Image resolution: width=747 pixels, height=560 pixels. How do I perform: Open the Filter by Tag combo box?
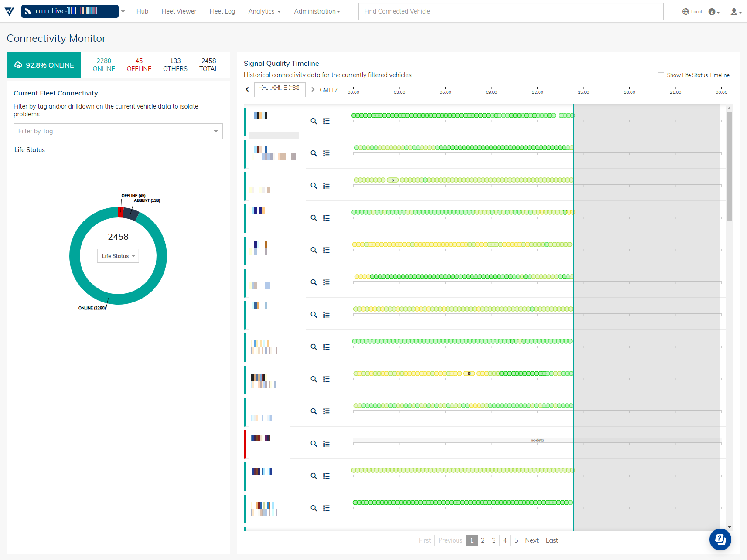(x=118, y=131)
